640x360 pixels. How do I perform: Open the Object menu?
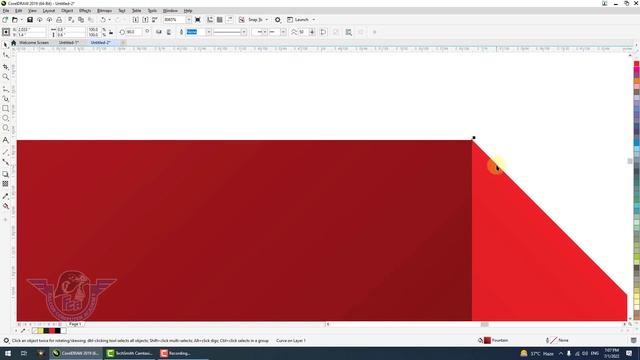coord(67,11)
